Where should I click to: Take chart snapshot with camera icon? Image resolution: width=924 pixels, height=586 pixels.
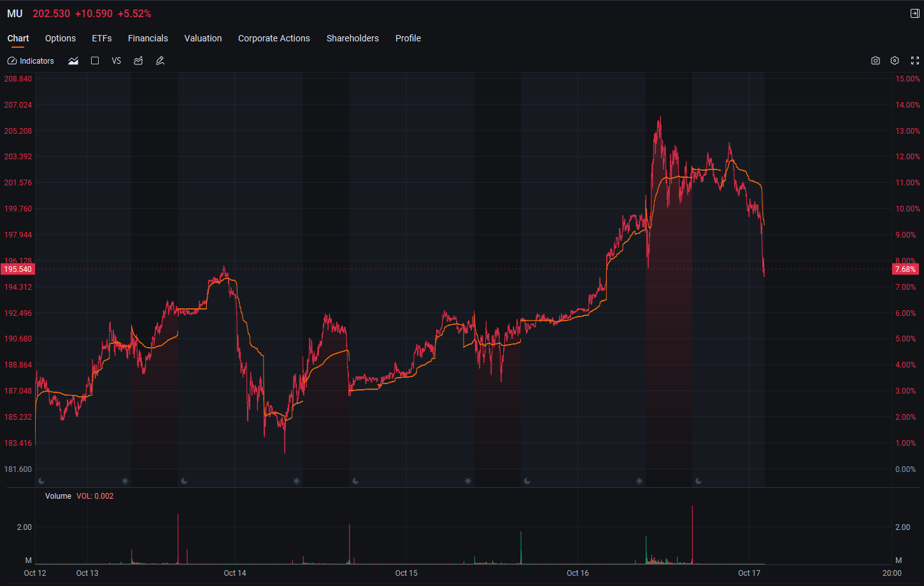coord(876,61)
